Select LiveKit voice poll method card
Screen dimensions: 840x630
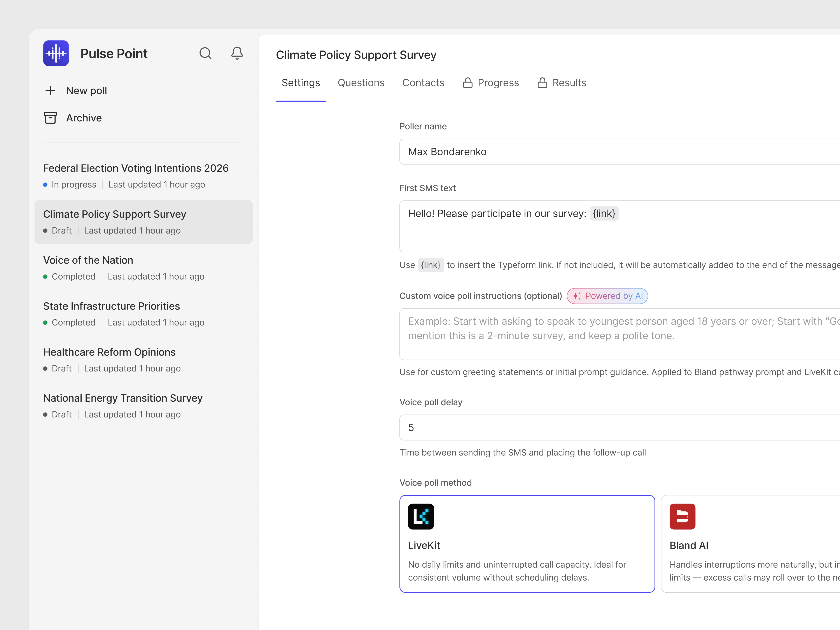pos(527,544)
